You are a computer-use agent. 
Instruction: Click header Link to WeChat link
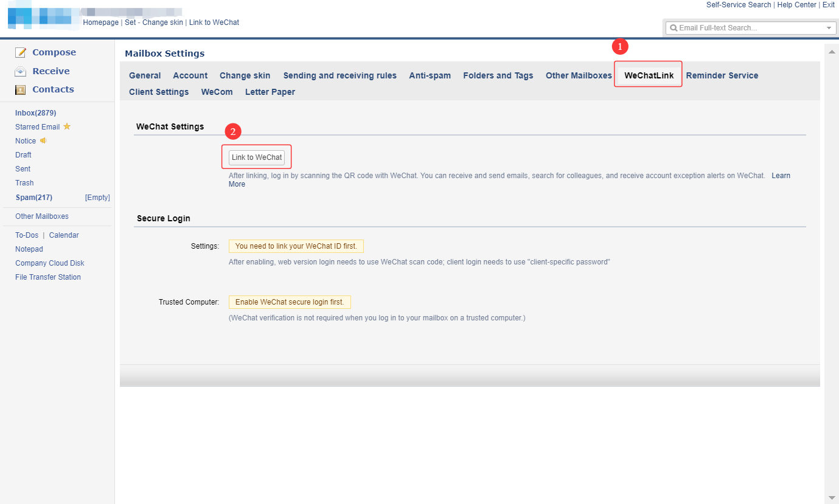(x=214, y=22)
